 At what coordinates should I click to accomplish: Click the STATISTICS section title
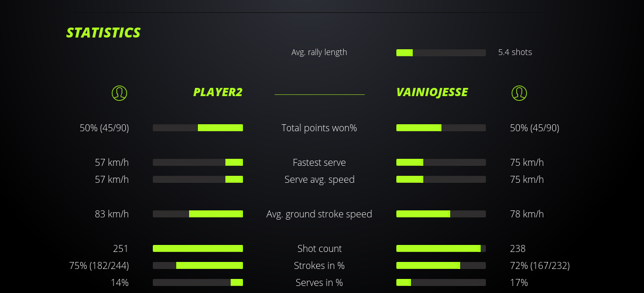[x=104, y=33]
